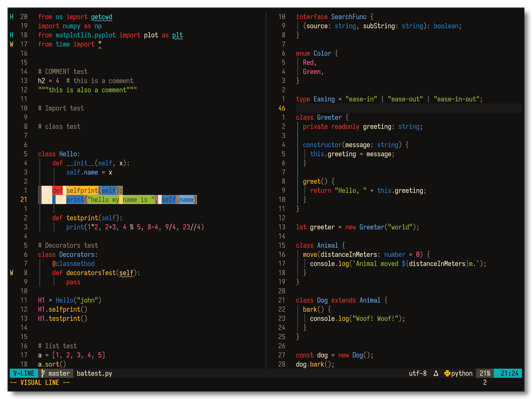This screenshot has height=399, width=532.
Task: Click the highlighted 'selfprint' function name
Action: click(82, 191)
